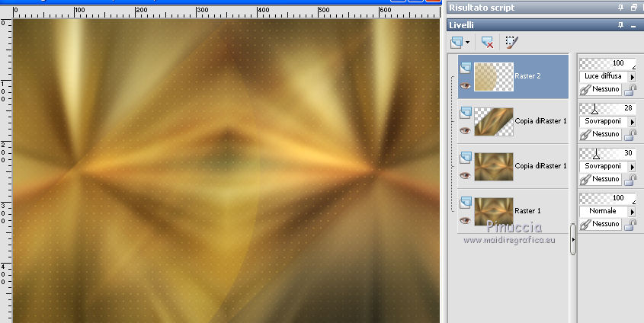Select the Raster 1 layer thumbnail

click(x=494, y=211)
